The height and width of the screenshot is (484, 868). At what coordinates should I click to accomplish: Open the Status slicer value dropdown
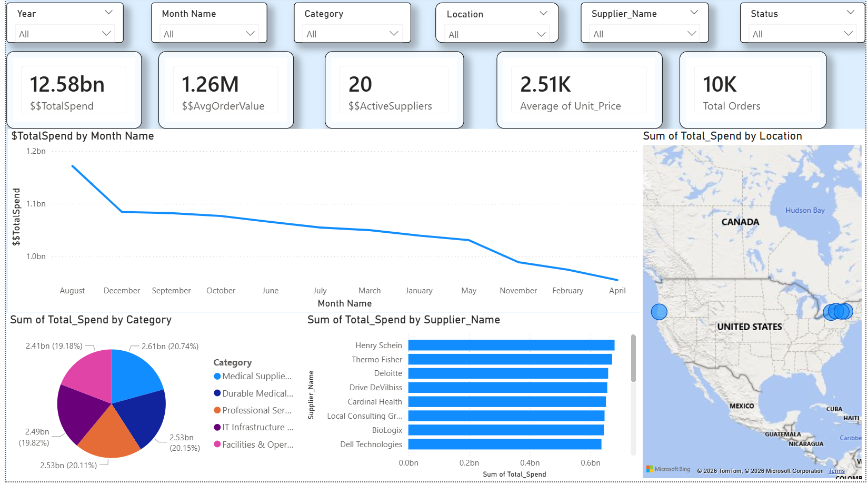click(802, 34)
